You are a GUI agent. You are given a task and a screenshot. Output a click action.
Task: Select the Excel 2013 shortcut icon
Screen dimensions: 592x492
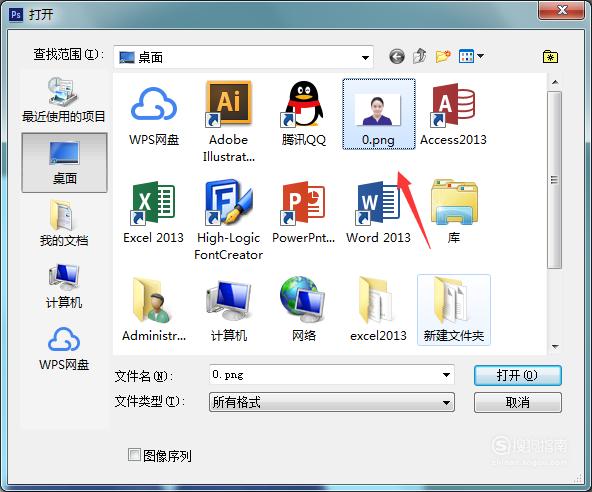[153, 202]
